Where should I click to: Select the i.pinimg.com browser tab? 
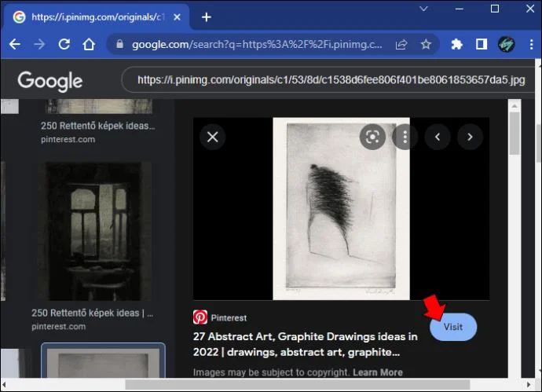(97, 17)
